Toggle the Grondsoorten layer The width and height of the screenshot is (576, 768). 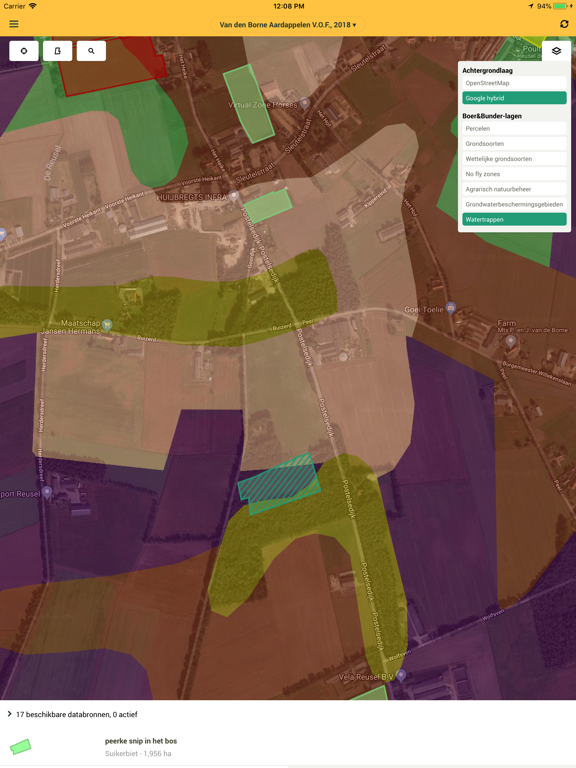click(x=514, y=144)
